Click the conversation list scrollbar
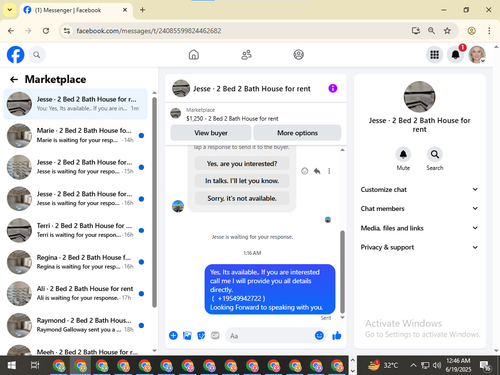This screenshot has width=500, height=375. click(154, 202)
